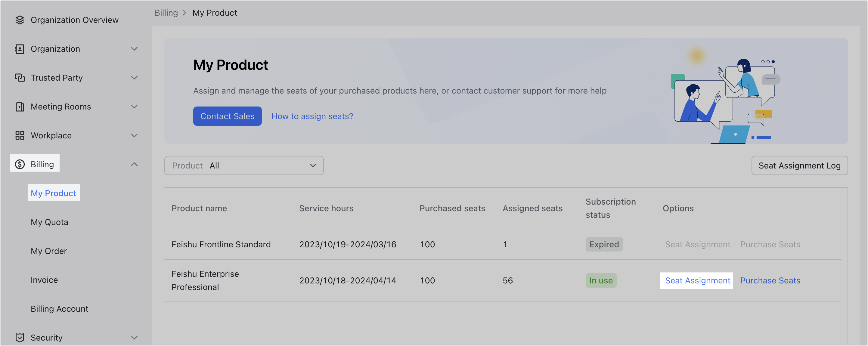Click the Contact Sales button
The width and height of the screenshot is (868, 346).
(x=227, y=116)
